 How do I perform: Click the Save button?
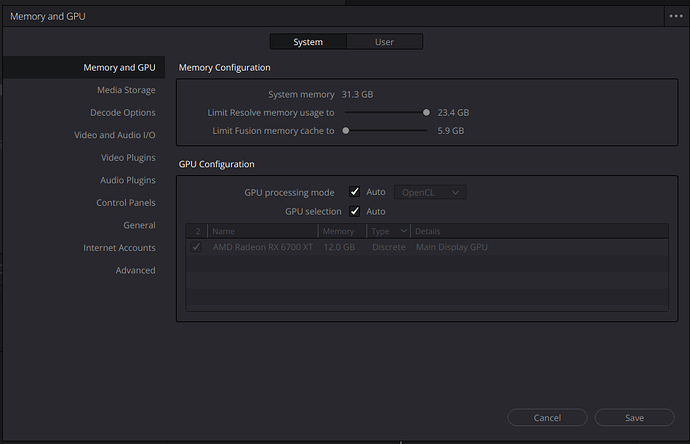coord(634,418)
